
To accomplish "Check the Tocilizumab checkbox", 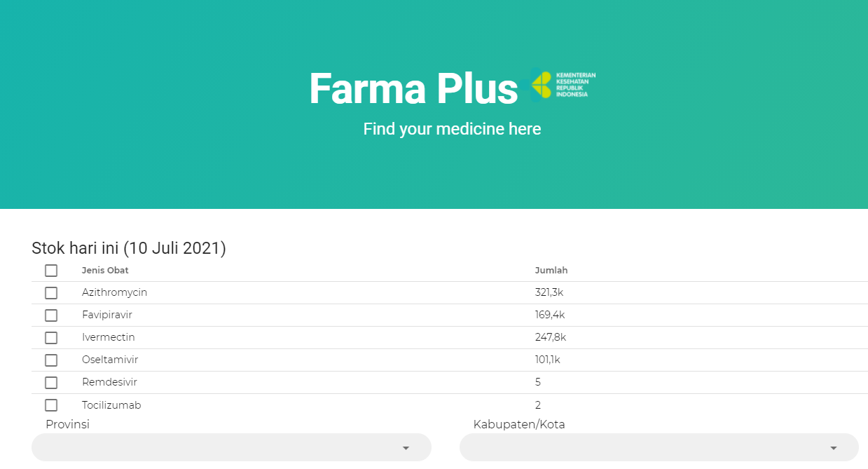I will (50, 405).
